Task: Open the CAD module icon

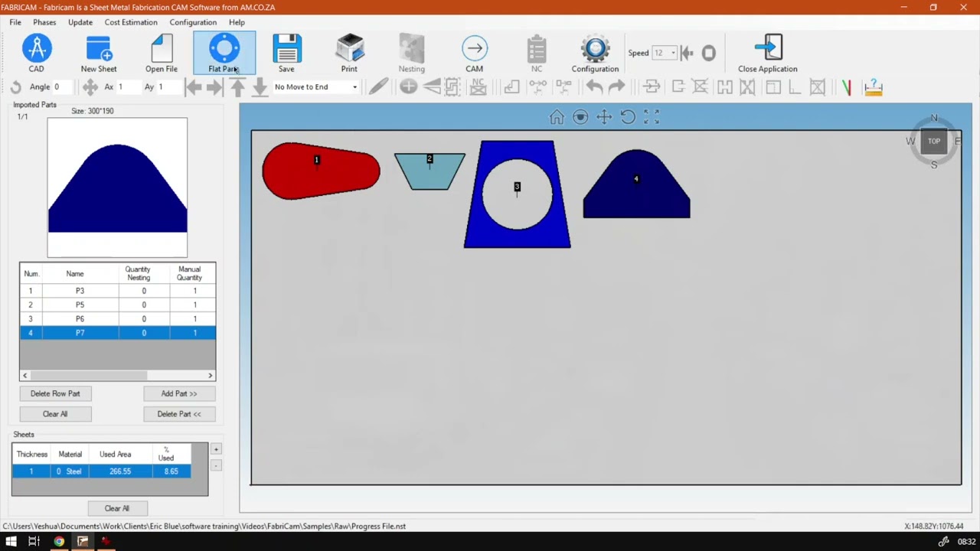Action: pos(36,54)
